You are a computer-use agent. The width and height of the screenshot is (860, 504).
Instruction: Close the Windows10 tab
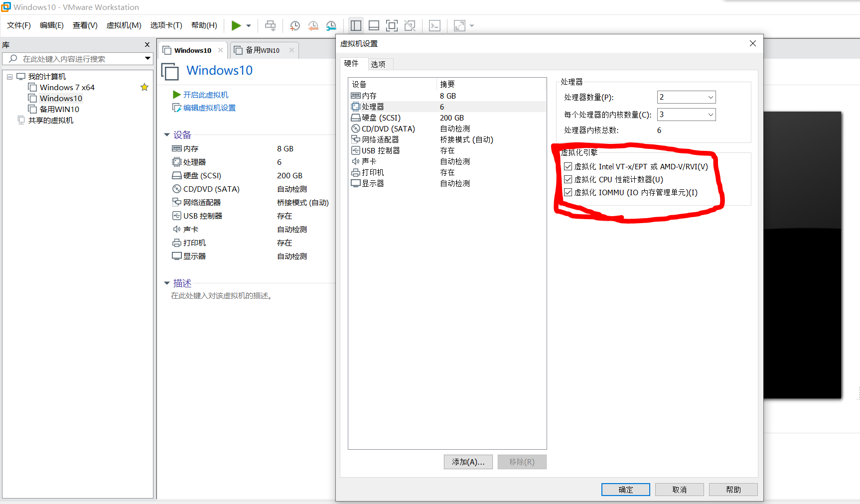point(220,50)
